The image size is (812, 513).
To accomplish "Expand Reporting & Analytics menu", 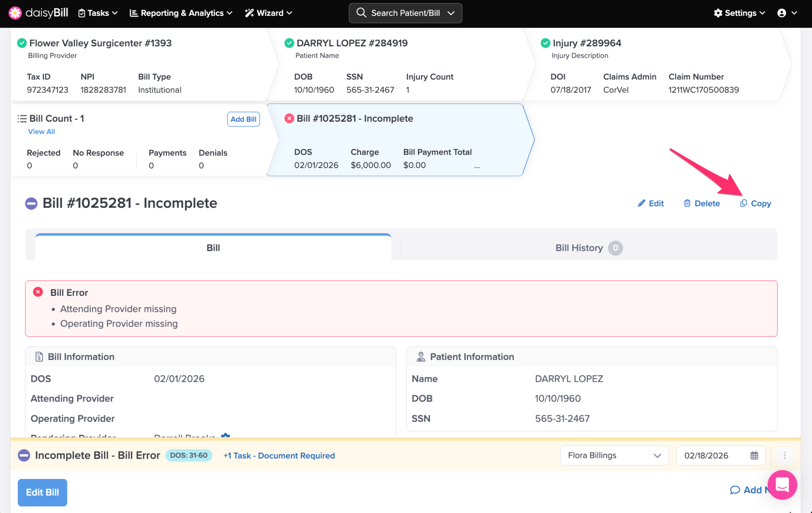I will click(x=181, y=13).
